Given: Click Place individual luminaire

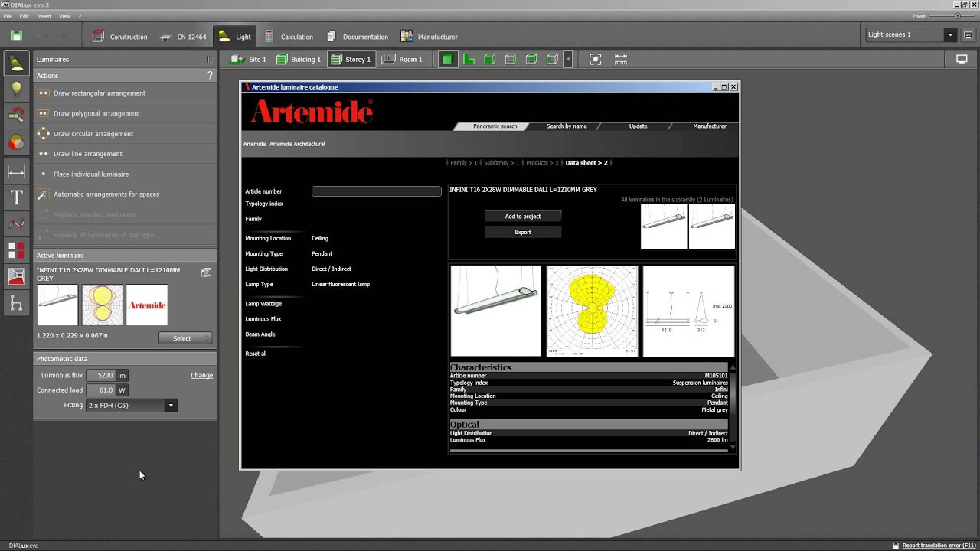Looking at the screenshot, I should 91,174.
